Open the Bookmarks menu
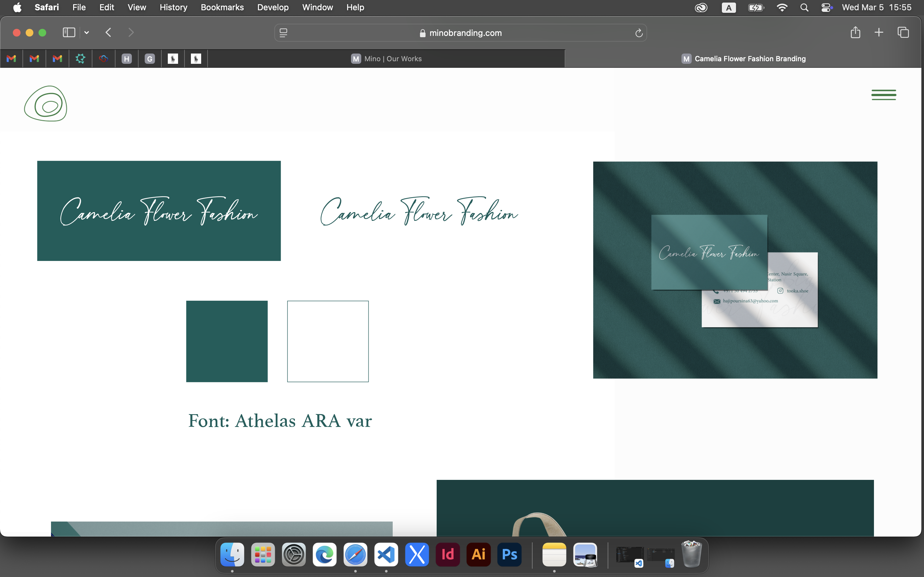Image resolution: width=924 pixels, height=577 pixels. pos(222,7)
